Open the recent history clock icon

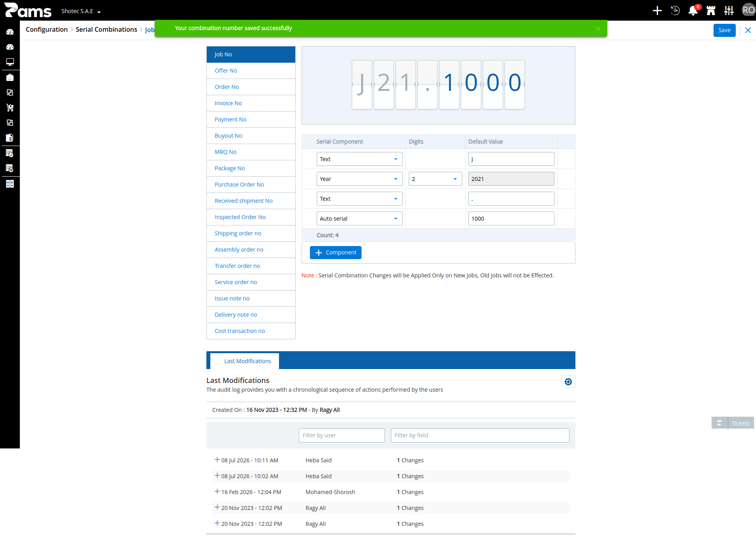click(675, 11)
